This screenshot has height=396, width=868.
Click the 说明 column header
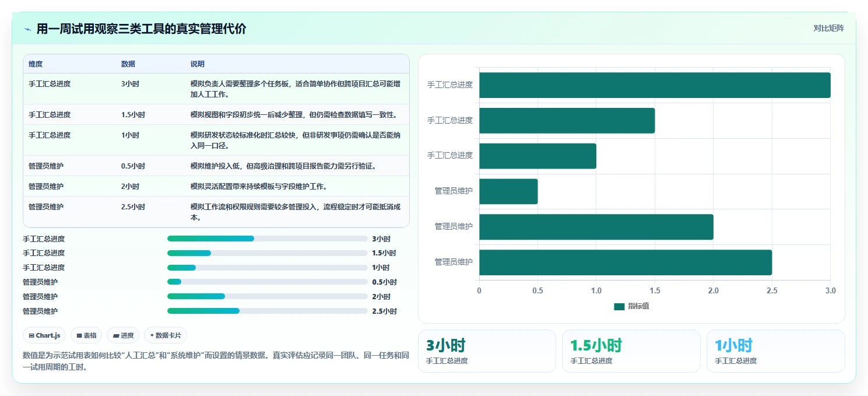[198, 64]
